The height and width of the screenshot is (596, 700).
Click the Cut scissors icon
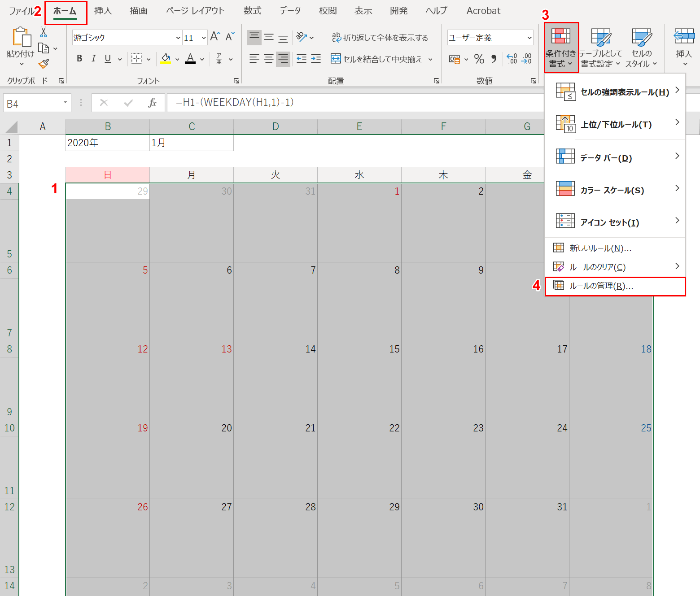point(44,32)
